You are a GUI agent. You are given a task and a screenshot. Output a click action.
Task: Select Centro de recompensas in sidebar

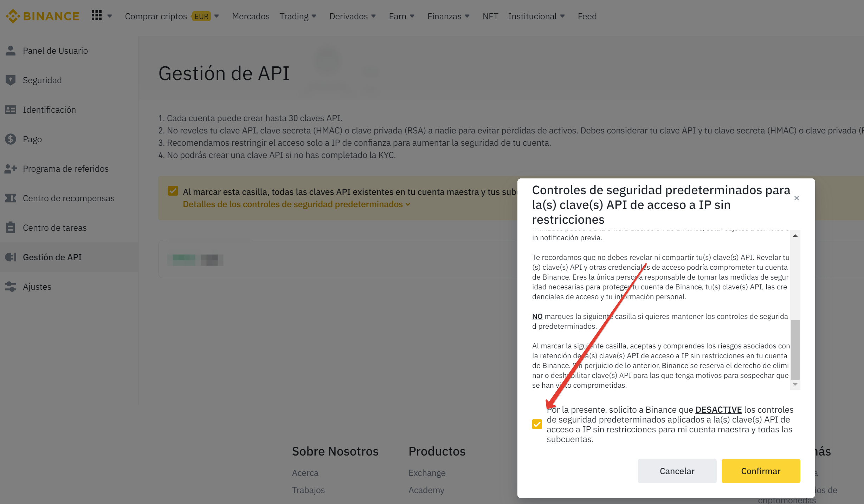pyautogui.click(x=69, y=198)
